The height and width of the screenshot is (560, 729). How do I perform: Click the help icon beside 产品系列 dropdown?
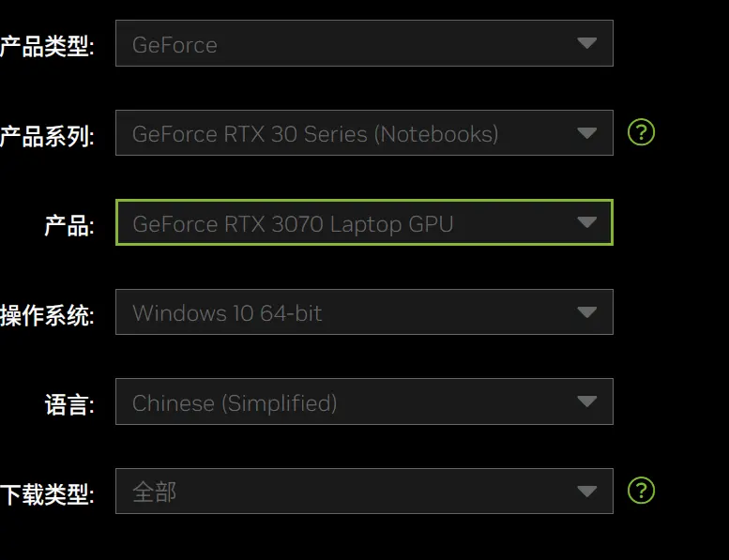coord(641,132)
